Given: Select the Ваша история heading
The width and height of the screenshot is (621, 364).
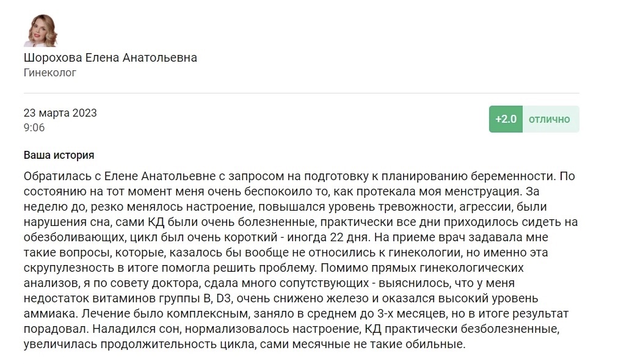Looking at the screenshot, I should tap(59, 155).
